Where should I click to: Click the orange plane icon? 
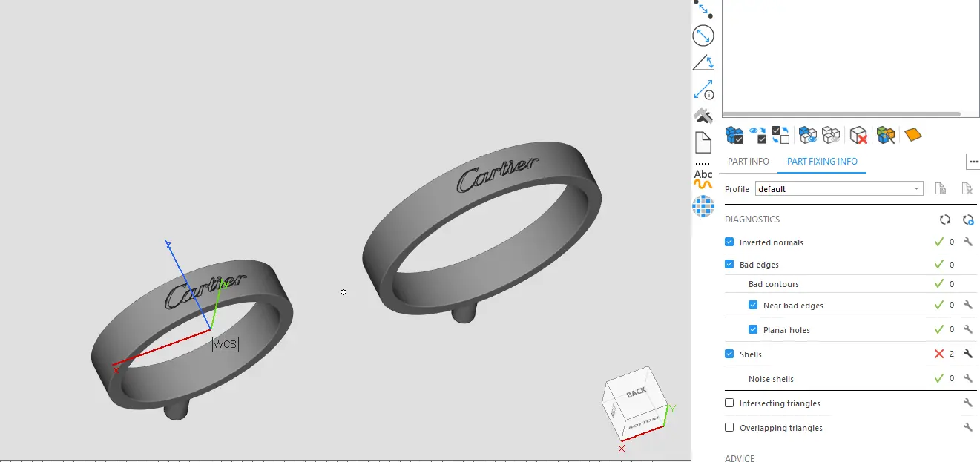coord(913,134)
